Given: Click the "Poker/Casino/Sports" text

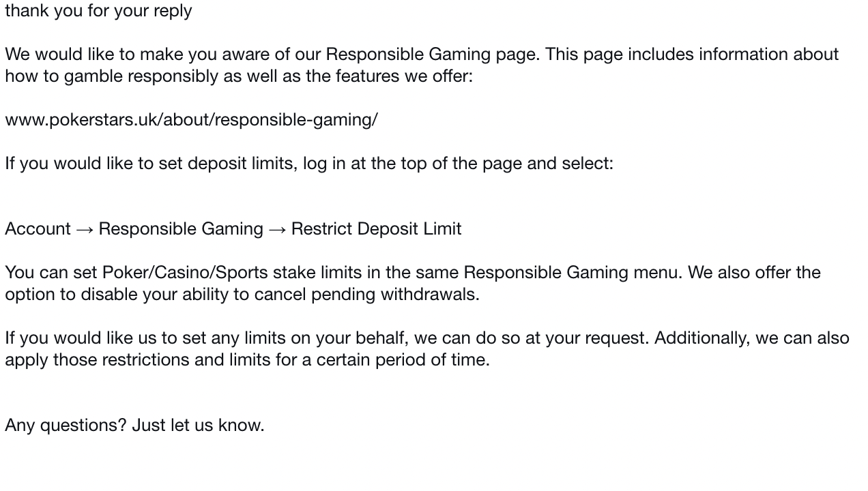Looking at the screenshot, I should pyautogui.click(x=184, y=273).
